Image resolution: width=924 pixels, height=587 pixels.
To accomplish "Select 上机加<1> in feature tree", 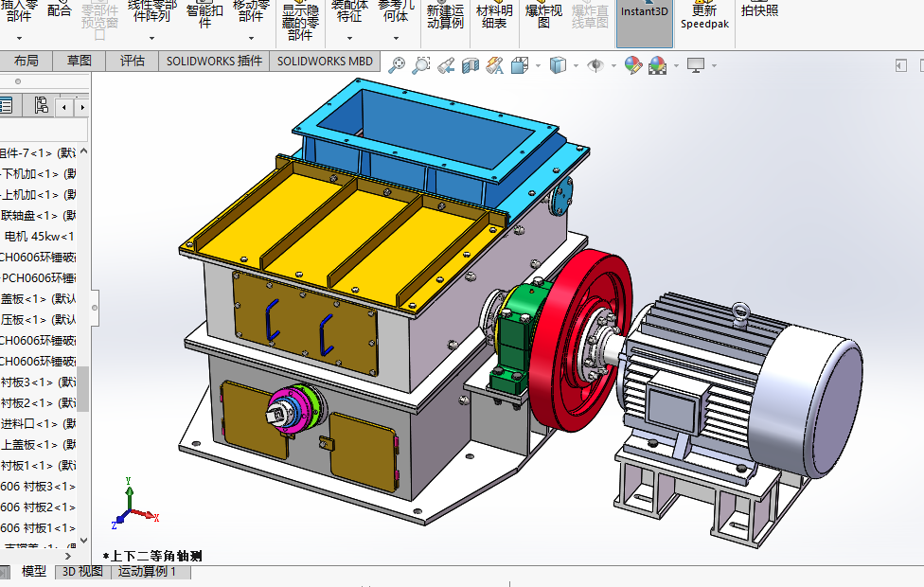I will tap(39, 194).
